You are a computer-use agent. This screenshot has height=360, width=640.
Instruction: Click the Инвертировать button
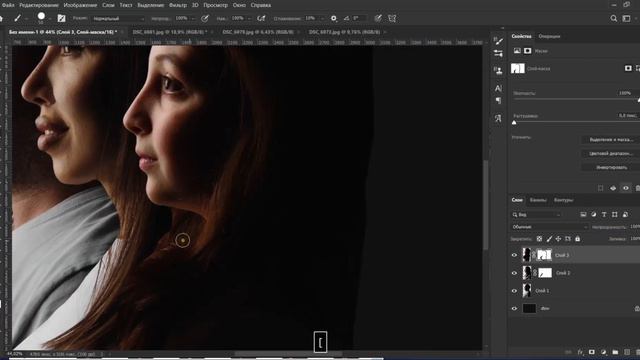coord(611,167)
